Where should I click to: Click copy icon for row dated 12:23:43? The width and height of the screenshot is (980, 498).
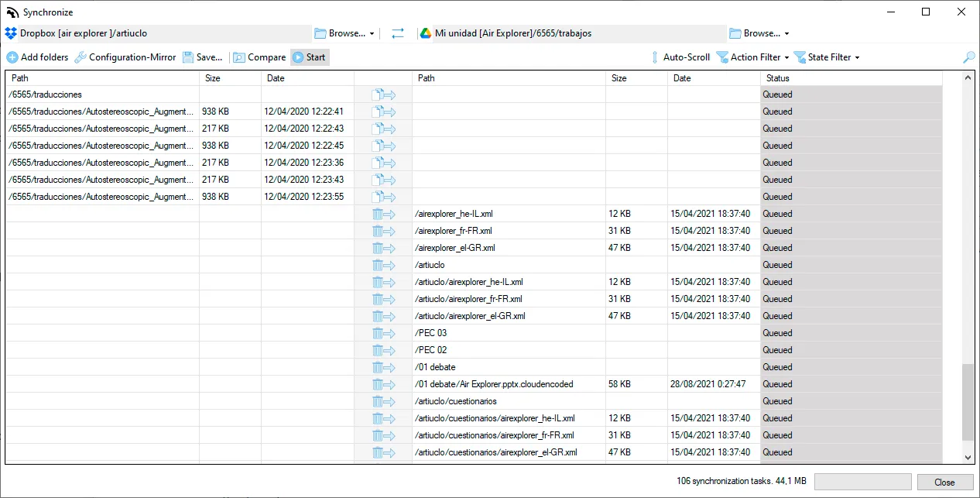383,180
